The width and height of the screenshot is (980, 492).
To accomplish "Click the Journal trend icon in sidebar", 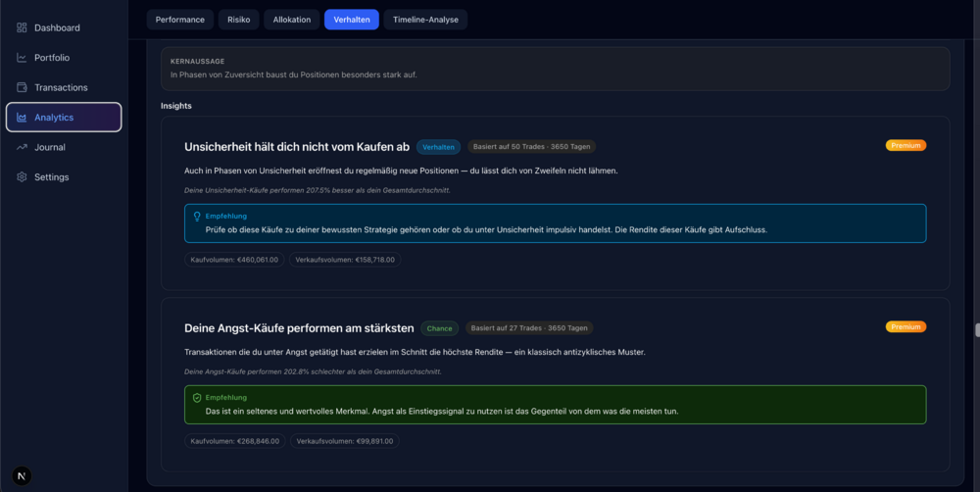I will [22, 148].
